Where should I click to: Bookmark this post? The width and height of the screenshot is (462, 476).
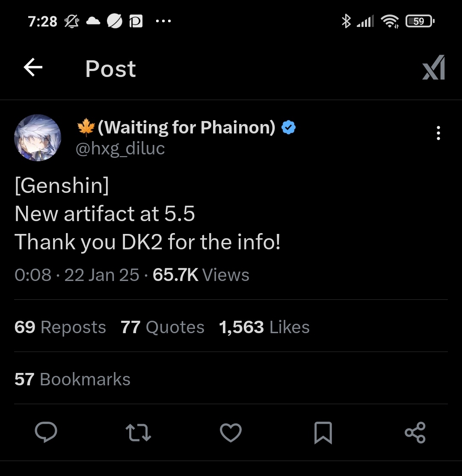pos(323,432)
